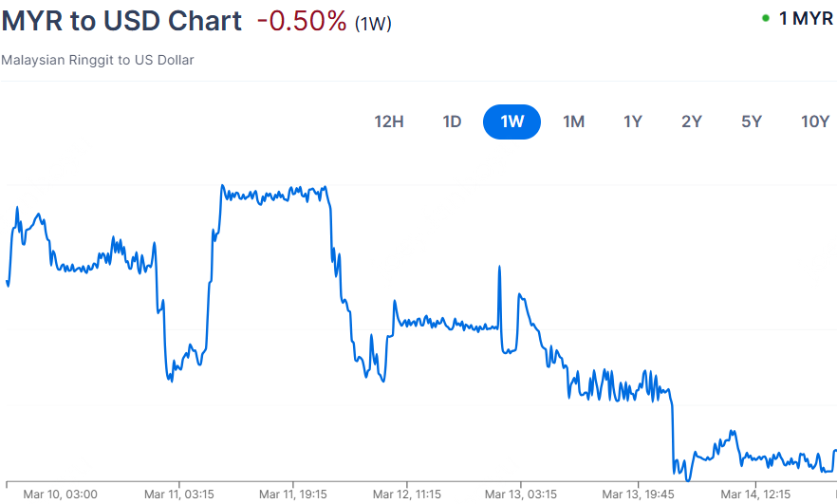Click the 1 MYR legend label
The image size is (837, 504).
click(x=806, y=19)
